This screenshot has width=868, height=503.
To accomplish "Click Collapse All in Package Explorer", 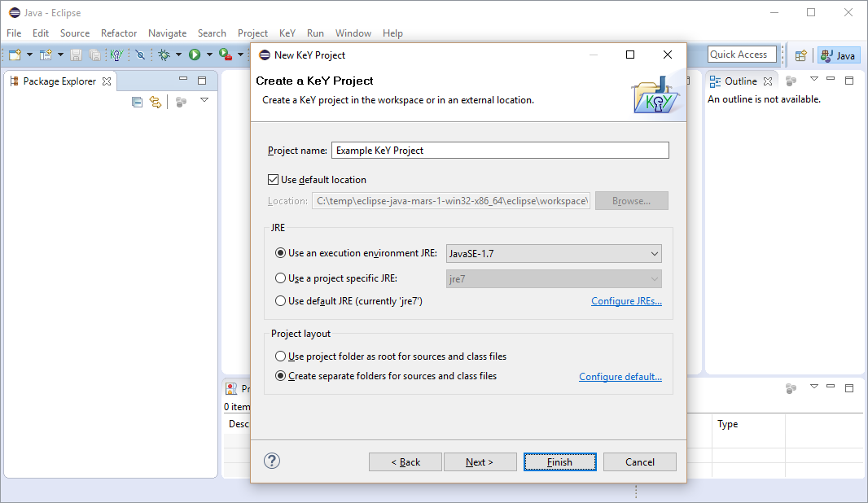I will pyautogui.click(x=138, y=102).
